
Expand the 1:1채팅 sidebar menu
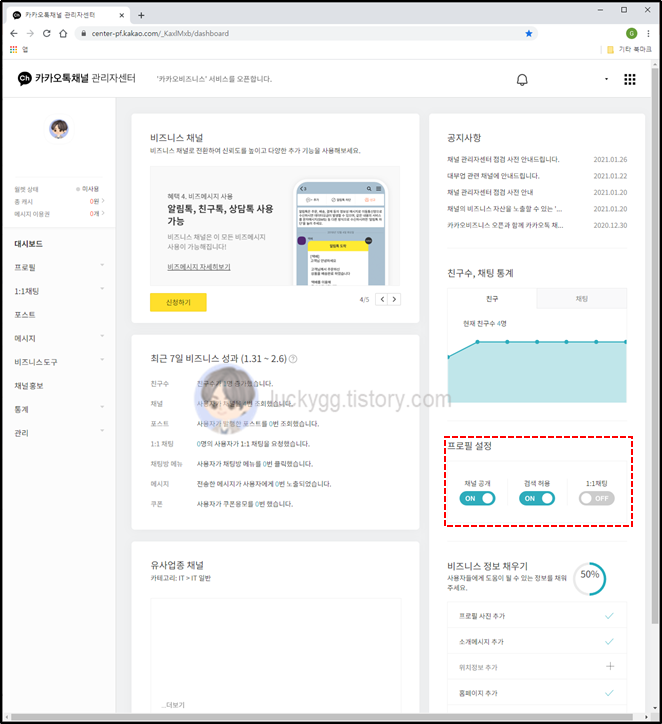[x=102, y=289]
